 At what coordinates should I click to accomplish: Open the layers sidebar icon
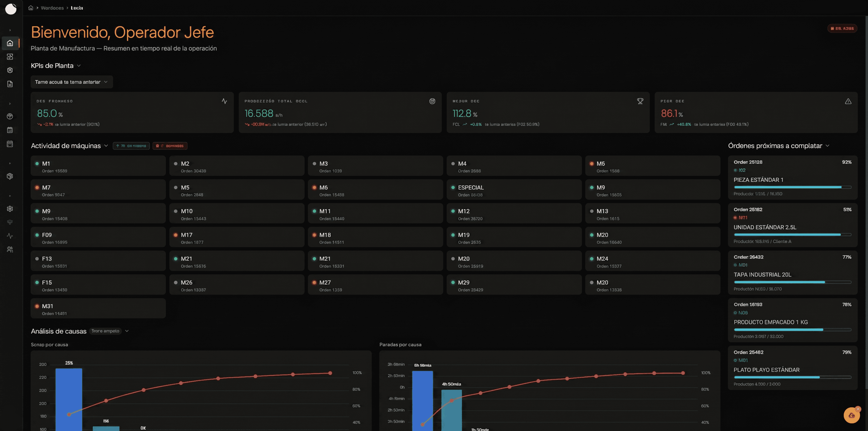coord(10,222)
